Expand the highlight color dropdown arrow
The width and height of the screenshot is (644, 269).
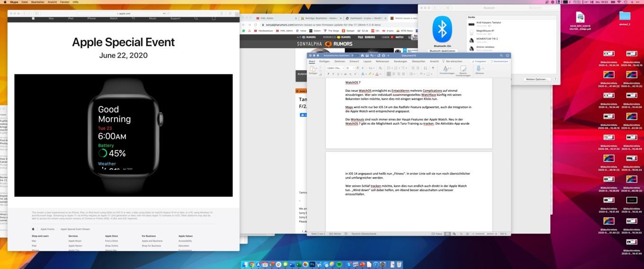(x=373, y=74)
